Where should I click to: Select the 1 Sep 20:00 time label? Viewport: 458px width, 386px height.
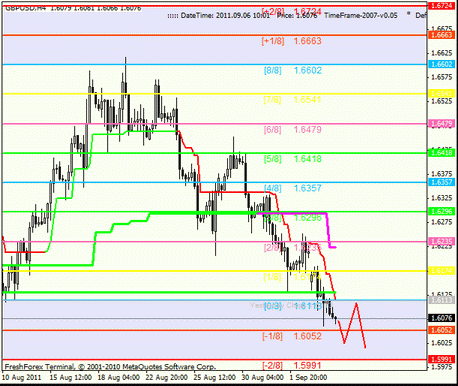pyautogui.click(x=308, y=377)
